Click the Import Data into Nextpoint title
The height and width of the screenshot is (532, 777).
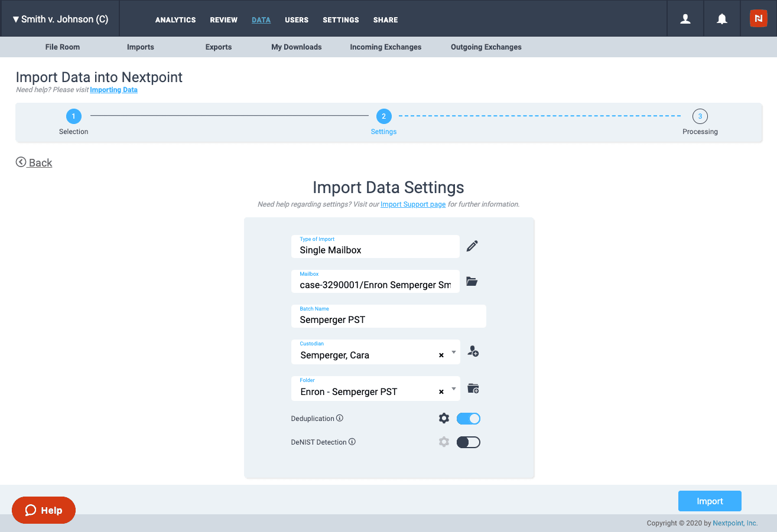tap(99, 77)
